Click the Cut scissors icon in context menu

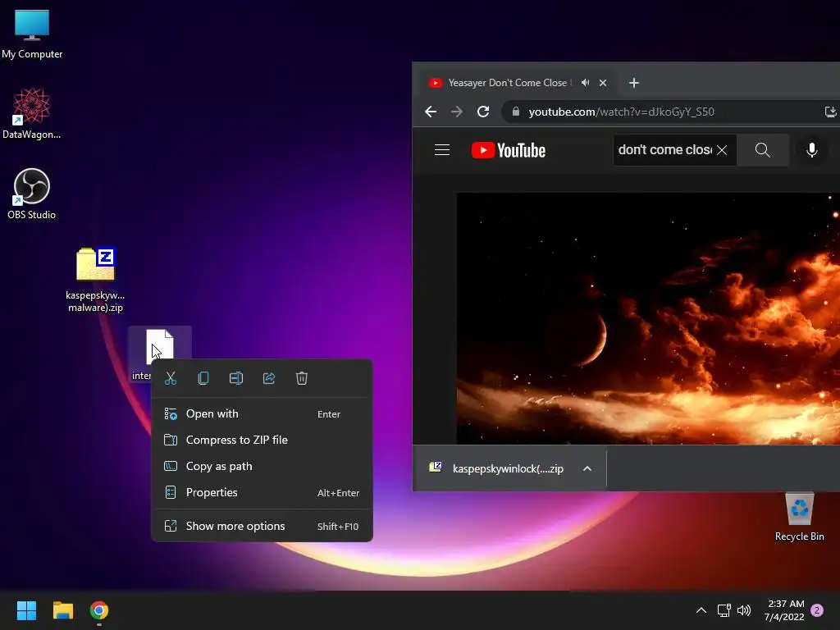(x=171, y=378)
